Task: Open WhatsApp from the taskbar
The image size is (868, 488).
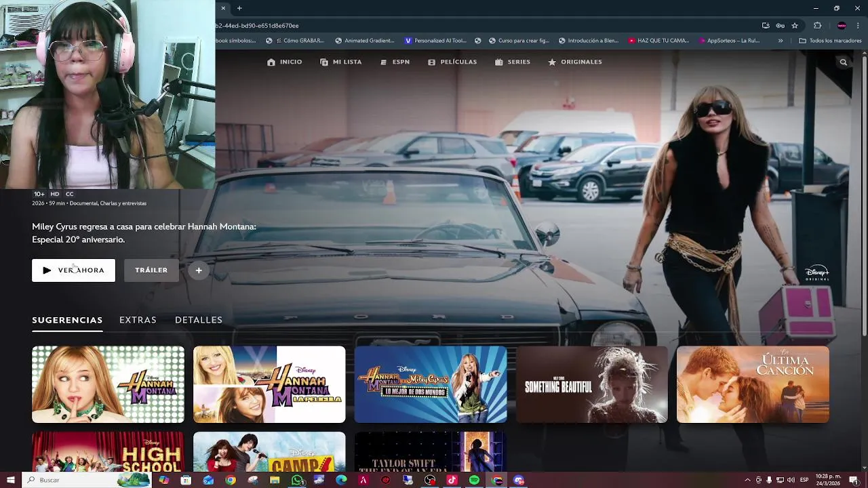Action: (297, 480)
